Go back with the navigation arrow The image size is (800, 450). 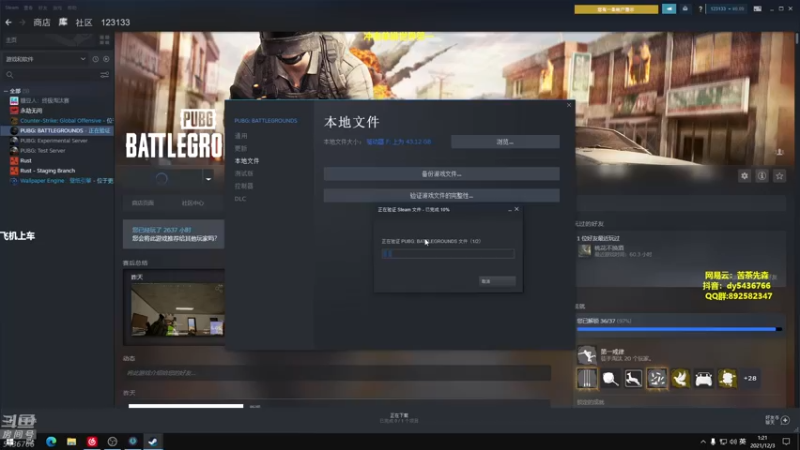point(9,22)
